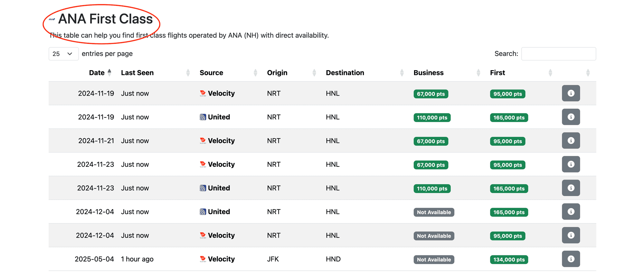644x272 pixels.
Task: Click 95,000 pts First badge on 2024-11-19
Action: pyautogui.click(x=507, y=94)
